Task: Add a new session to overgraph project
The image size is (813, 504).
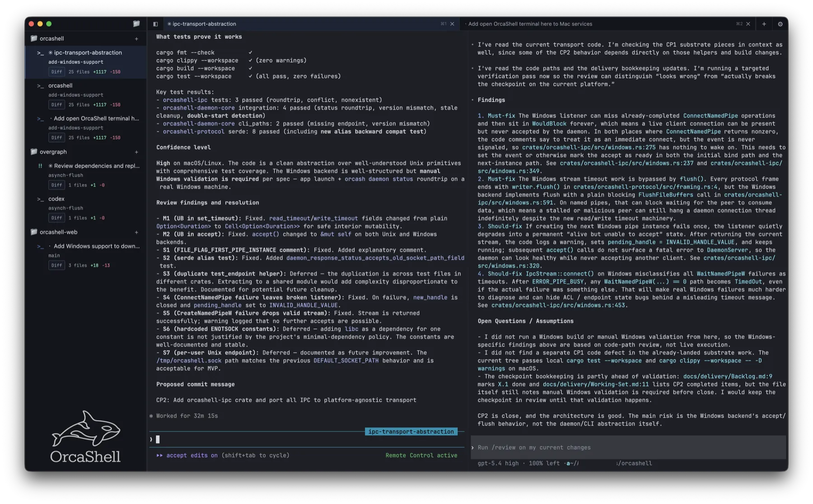Action: (136, 152)
